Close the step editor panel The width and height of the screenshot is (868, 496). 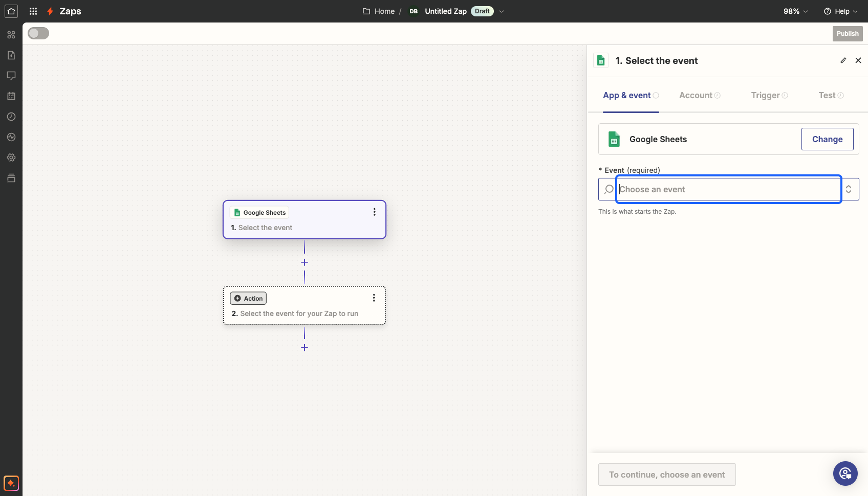click(x=858, y=60)
